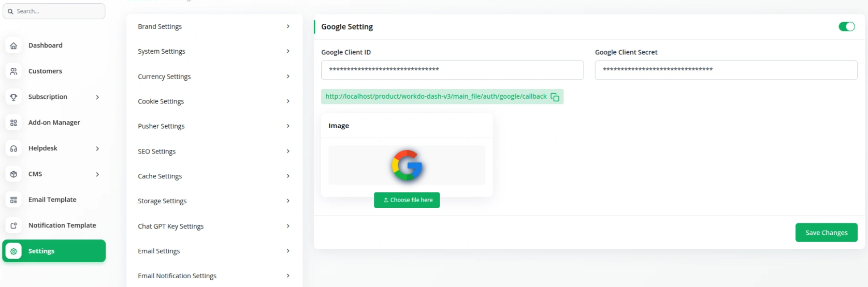Copy the Google callback URL

point(555,97)
